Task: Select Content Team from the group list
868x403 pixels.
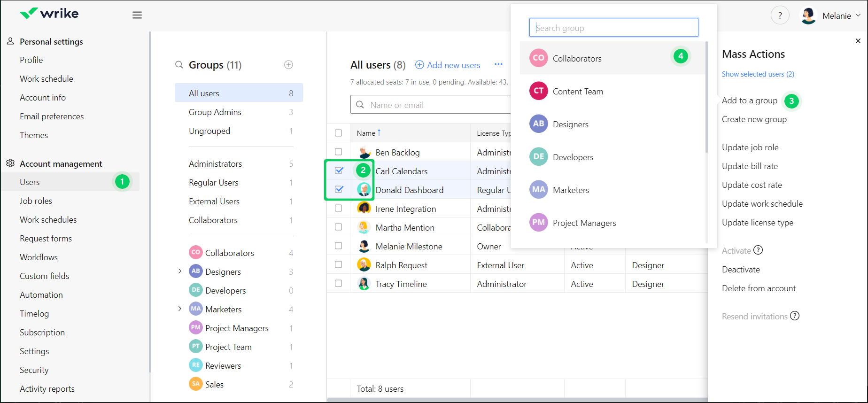Action: coord(578,92)
